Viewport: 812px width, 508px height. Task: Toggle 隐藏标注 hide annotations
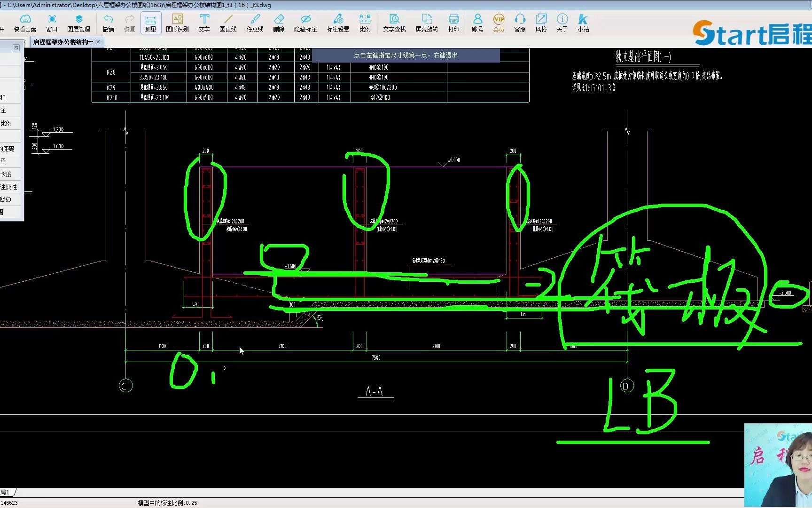pos(305,23)
